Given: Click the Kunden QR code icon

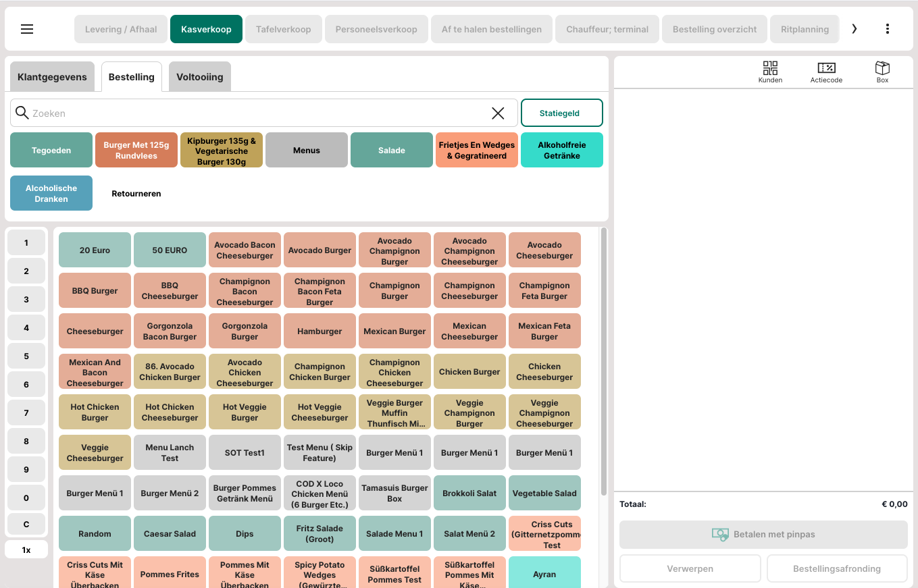Looking at the screenshot, I should [x=770, y=72].
